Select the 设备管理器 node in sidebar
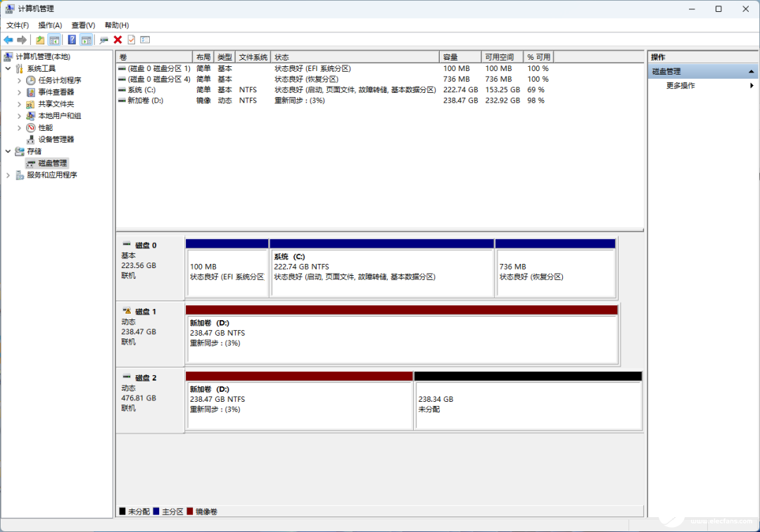 tap(56, 139)
